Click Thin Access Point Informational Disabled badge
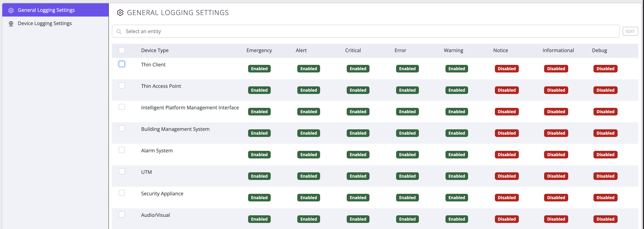The height and width of the screenshot is (229, 644). pyautogui.click(x=556, y=90)
